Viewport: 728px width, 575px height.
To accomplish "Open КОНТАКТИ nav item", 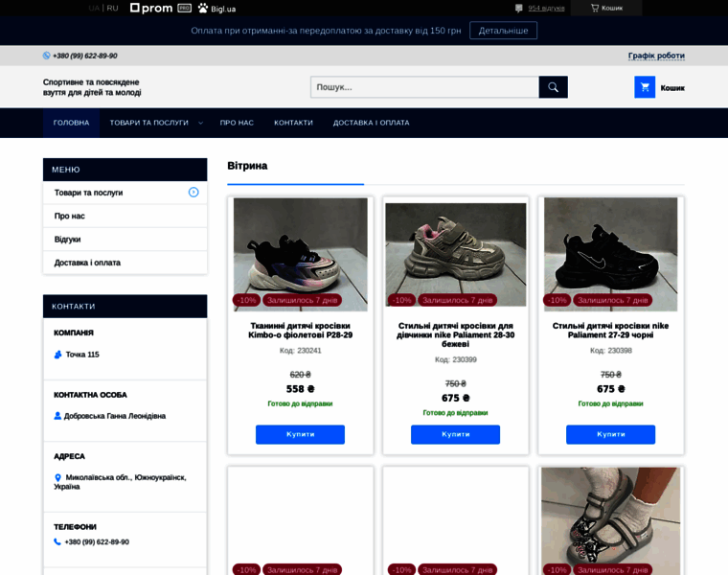I will point(293,123).
